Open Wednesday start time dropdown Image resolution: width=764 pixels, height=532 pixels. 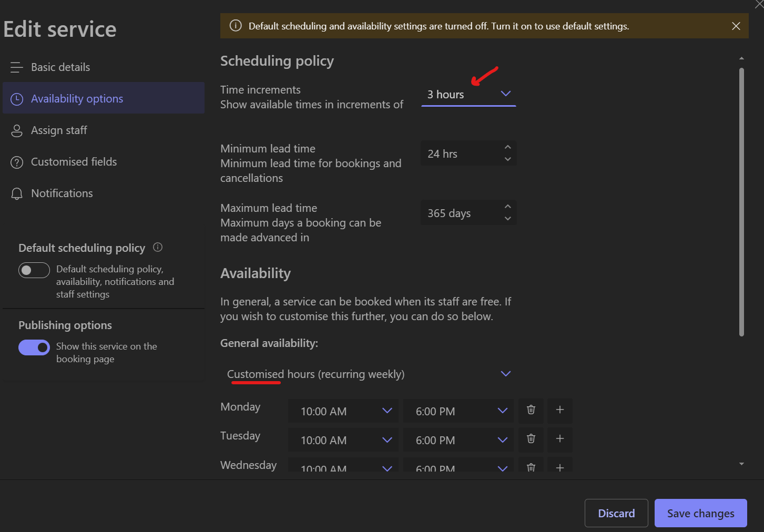pyautogui.click(x=343, y=465)
